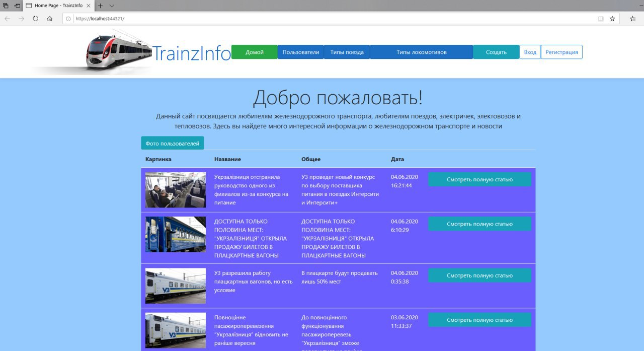Open new tab with plus icon
Screen dimensions: 644x351
[x=100, y=6]
